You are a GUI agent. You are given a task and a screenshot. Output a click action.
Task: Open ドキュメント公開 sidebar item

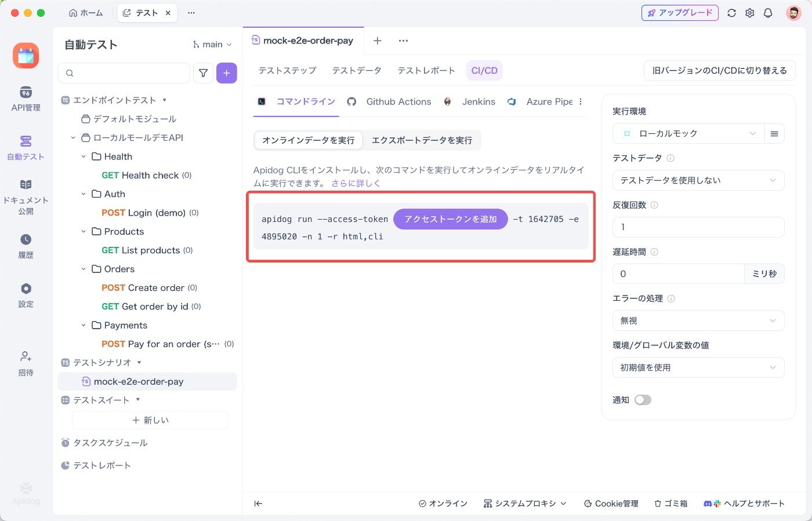click(x=26, y=197)
